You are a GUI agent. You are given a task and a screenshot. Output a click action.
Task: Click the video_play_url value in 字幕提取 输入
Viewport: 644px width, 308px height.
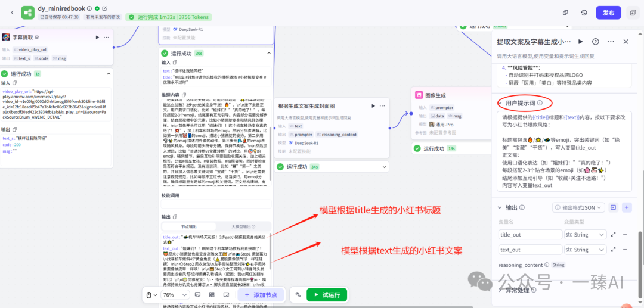coord(55,104)
